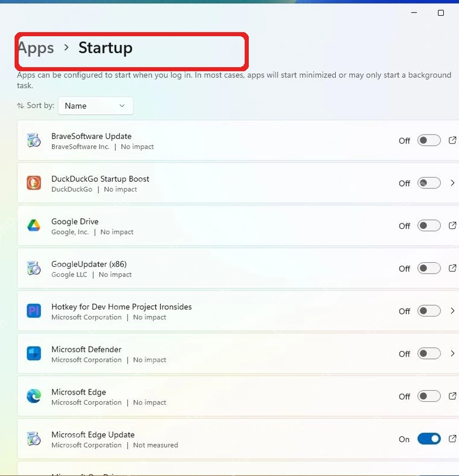The height and width of the screenshot is (476, 459).
Task: Expand Microsoft Defender settings chevron
Action: [452, 353]
